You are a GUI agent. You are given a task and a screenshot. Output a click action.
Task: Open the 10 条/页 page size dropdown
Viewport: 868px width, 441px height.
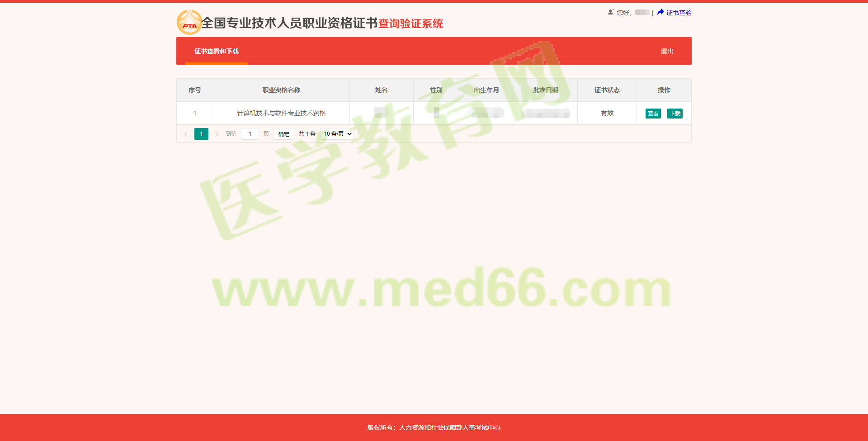coord(337,134)
